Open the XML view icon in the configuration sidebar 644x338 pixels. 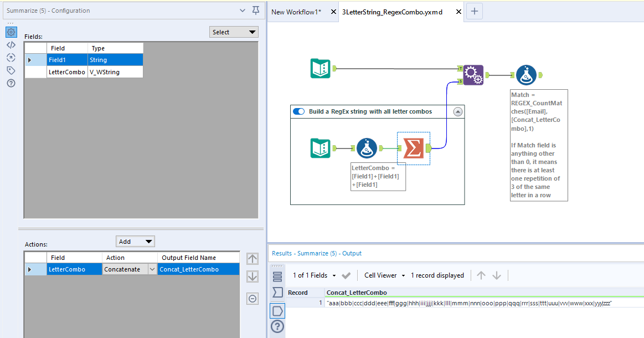(x=11, y=44)
